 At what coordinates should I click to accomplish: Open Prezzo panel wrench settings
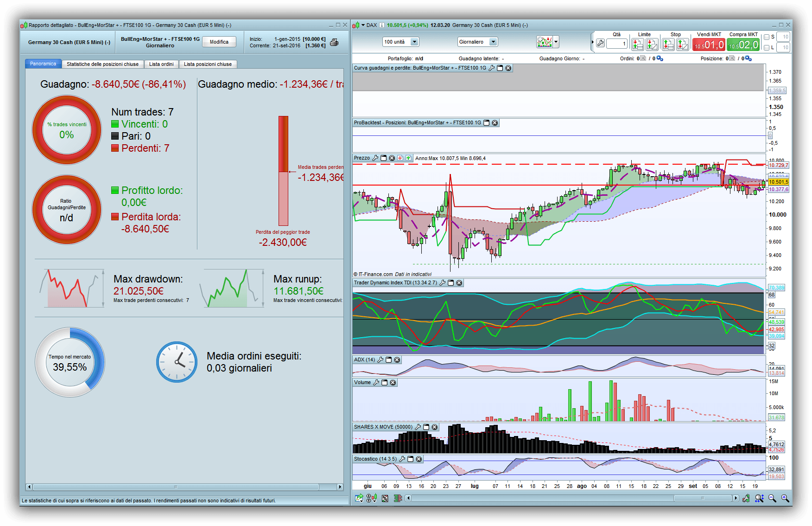click(375, 158)
